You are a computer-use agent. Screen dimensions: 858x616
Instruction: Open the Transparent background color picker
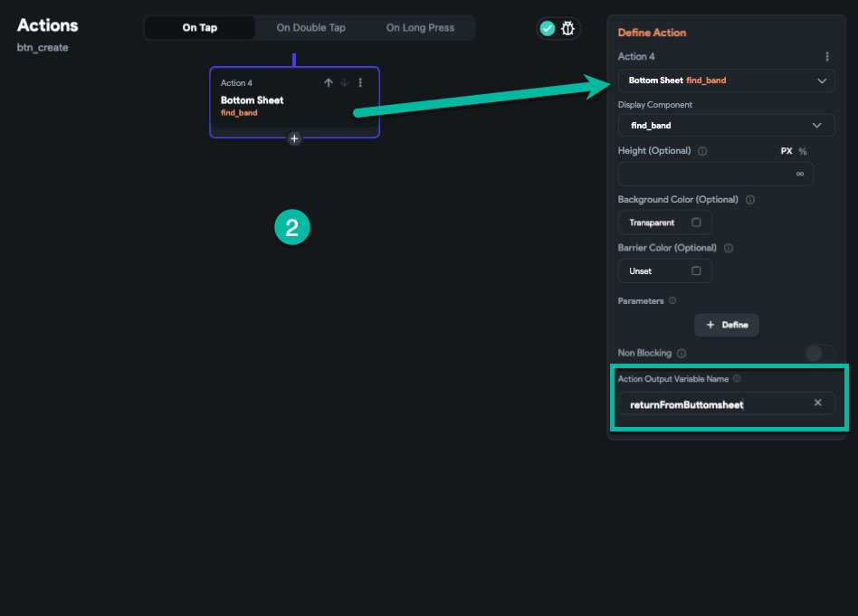[665, 223]
